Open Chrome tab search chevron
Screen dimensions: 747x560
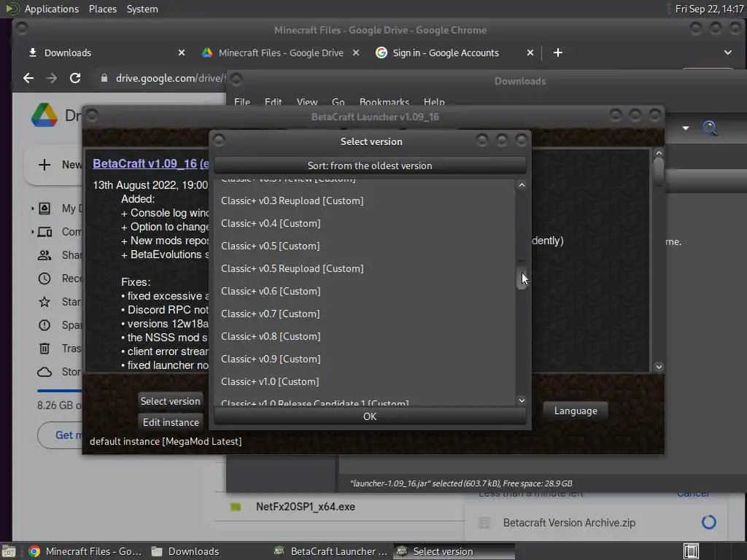tap(727, 52)
